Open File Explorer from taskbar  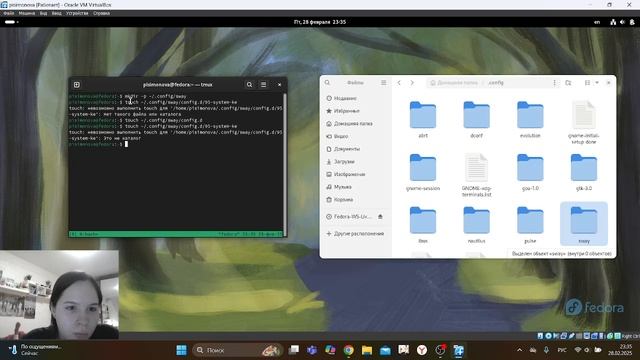[x=367, y=350]
